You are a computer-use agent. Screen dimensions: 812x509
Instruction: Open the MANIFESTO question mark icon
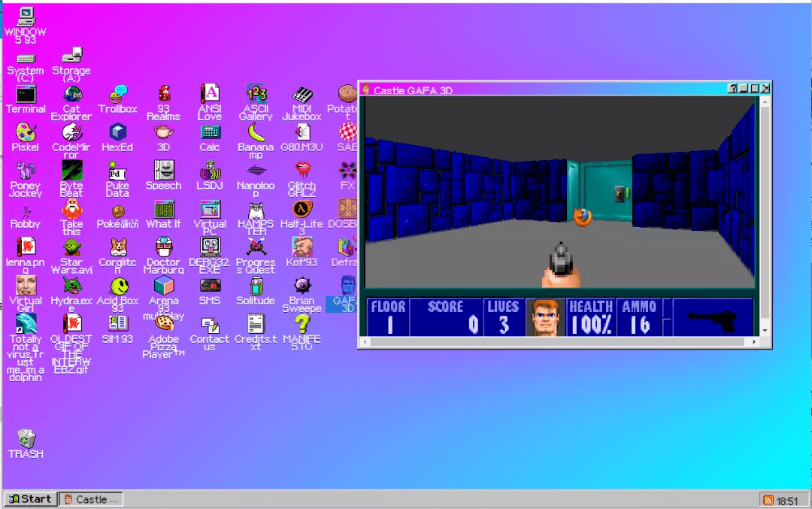pyautogui.click(x=301, y=325)
